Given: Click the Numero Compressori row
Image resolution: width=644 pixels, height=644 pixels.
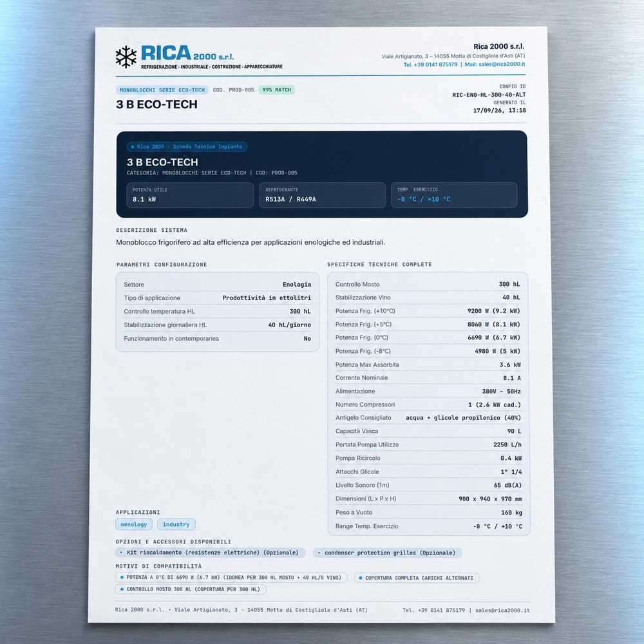Looking at the screenshot, I should [x=428, y=404].
